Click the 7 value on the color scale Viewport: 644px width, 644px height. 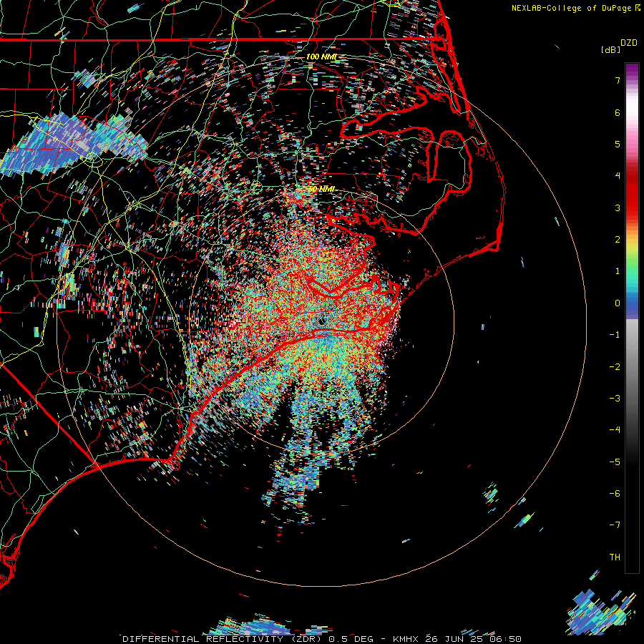click(x=618, y=80)
